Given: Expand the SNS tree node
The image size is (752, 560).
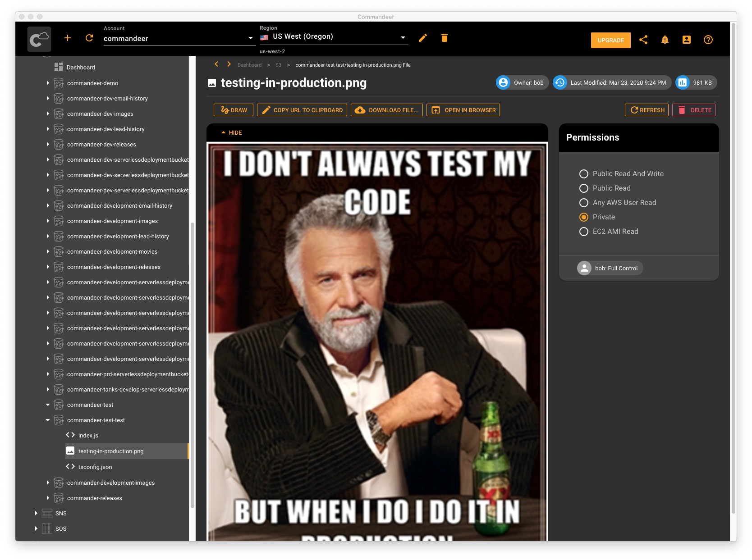Looking at the screenshot, I should [x=36, y=513].
